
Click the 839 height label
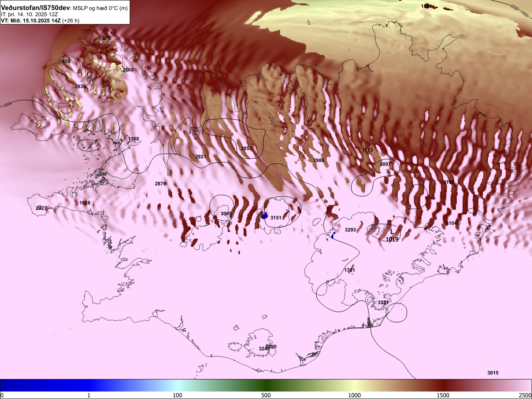66,62
